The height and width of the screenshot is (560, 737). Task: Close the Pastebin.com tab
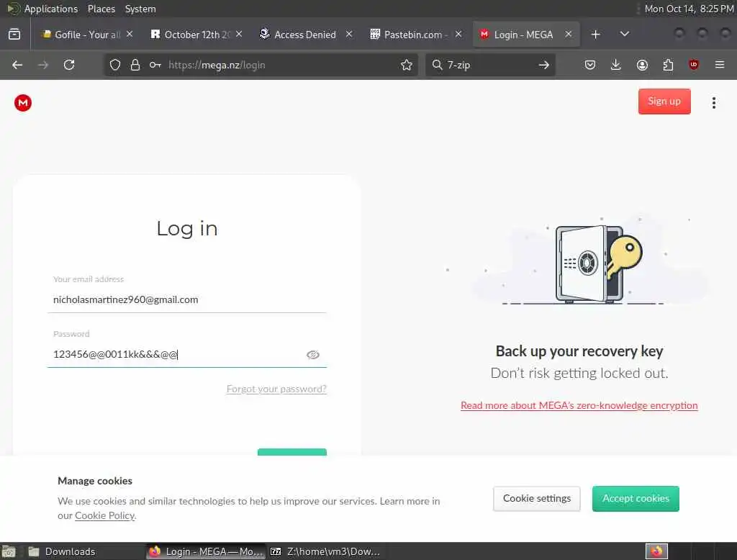(x=458, y=34)
